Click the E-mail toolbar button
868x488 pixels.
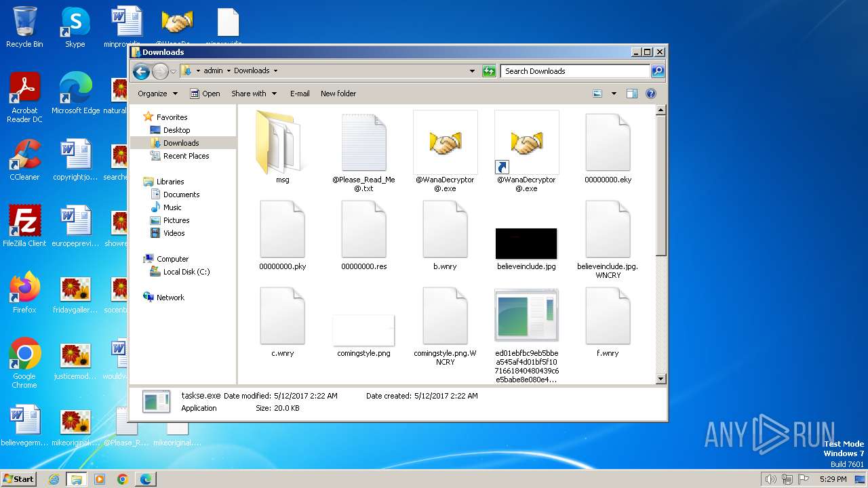click(300, 94)
